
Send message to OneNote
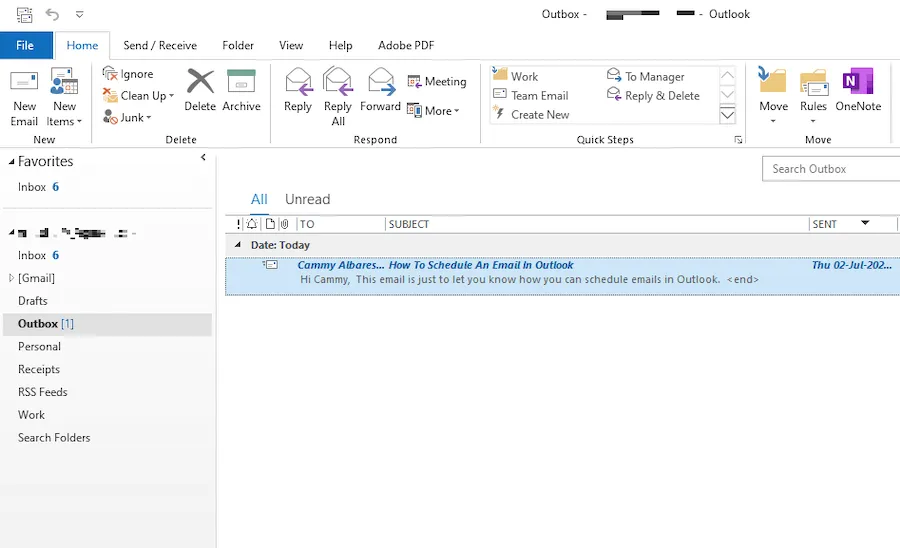tap(858, 90)
